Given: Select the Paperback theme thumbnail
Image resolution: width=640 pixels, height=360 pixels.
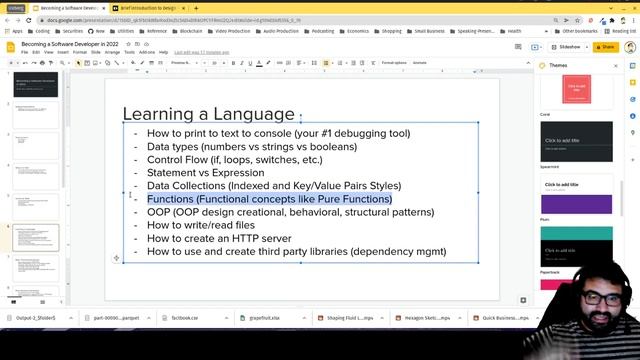Looking at the screenshot, I should [576, 247].
